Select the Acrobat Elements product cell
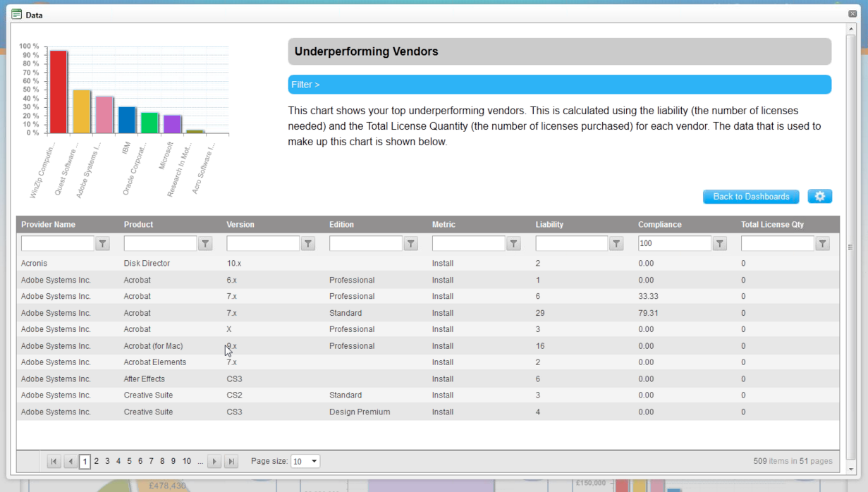This screenshot has width=868, height=492. point(155,362)
